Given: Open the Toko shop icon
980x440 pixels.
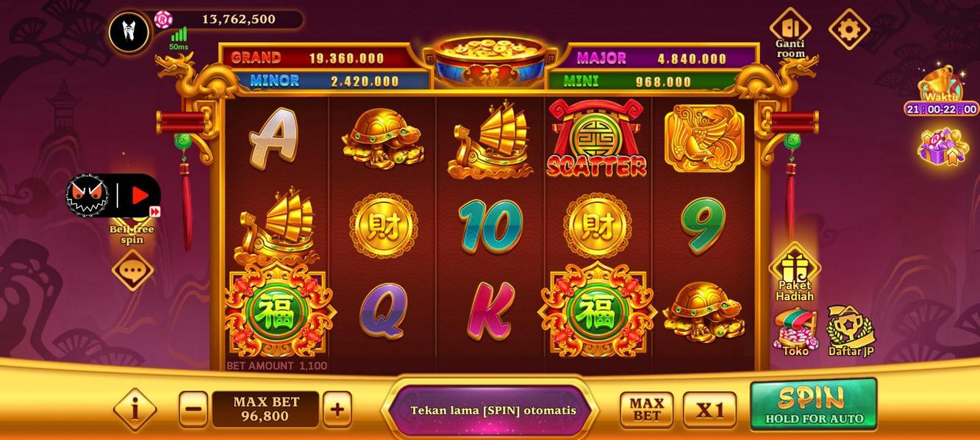Looking at the screenshot, I should coord(795,333).
